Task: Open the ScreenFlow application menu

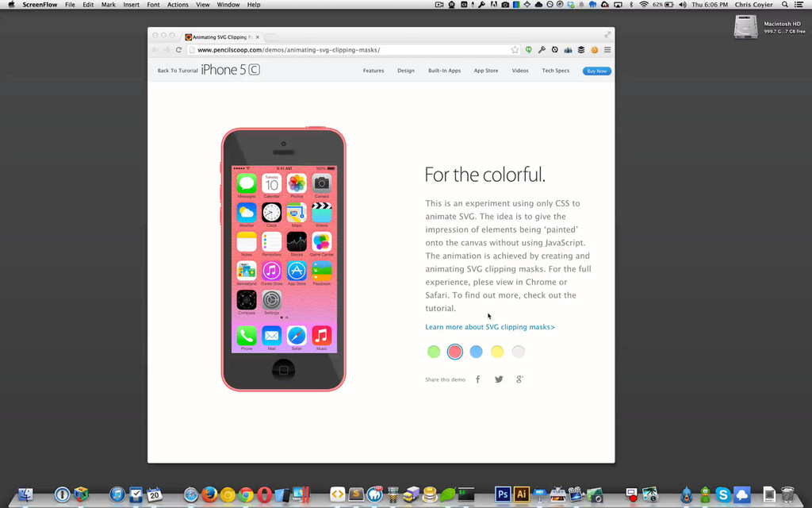Action: coord(40,5)
